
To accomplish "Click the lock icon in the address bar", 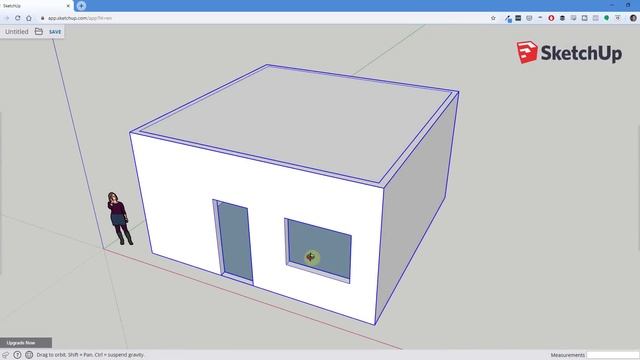I will pos(42,18).
